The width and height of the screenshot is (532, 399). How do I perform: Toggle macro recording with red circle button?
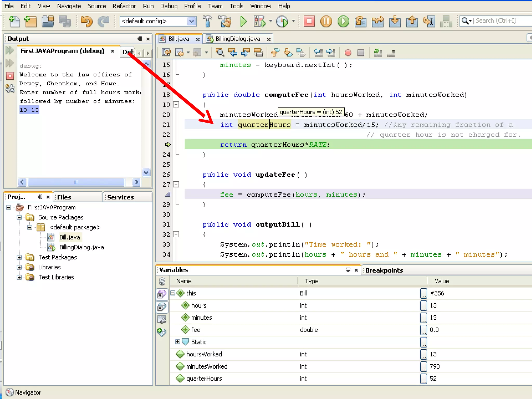pos(348,53)
